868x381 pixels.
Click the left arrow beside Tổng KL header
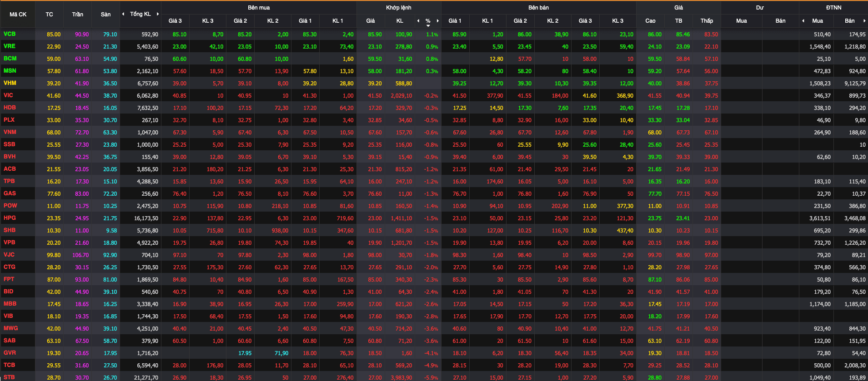click(123, 14)
